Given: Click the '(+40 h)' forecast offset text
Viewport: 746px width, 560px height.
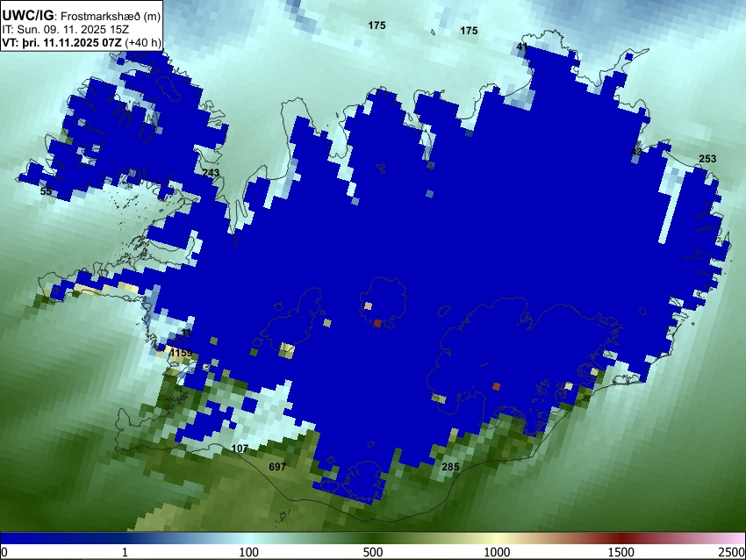Looking at the screenshot, I should pos(143,42).
